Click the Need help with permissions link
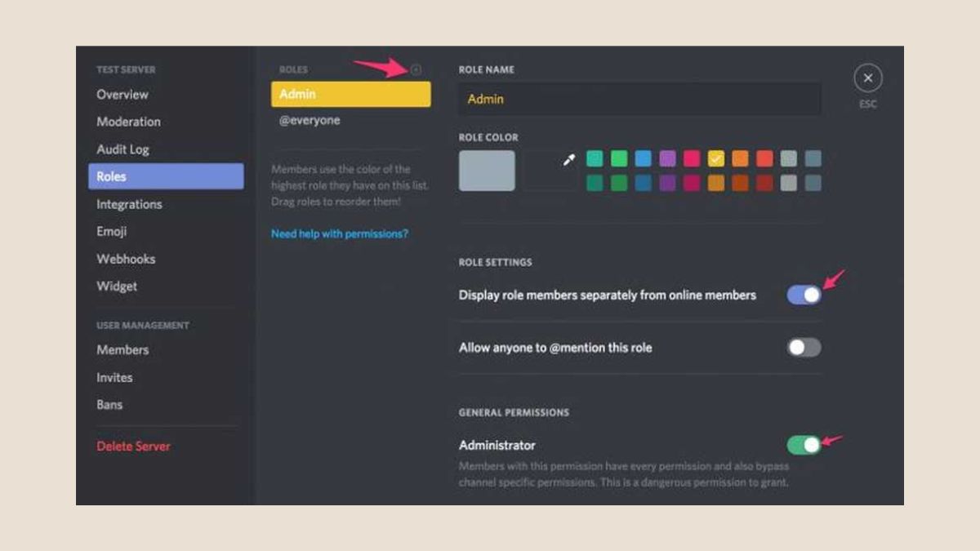The width and height of the screenshot is (980, 551). point(340,233)
